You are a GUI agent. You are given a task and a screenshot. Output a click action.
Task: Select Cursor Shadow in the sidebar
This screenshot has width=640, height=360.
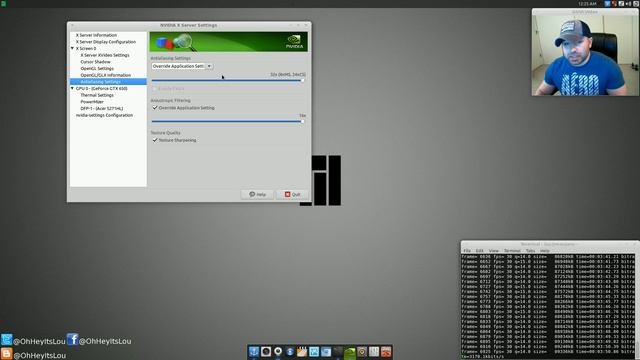tap(96, 62)
